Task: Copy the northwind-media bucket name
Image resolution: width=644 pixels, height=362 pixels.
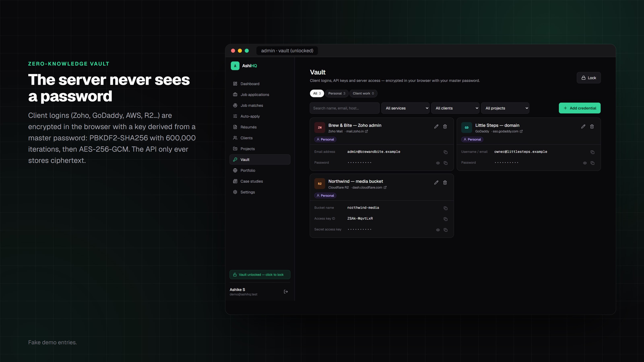Action: (x=445, y=208)
